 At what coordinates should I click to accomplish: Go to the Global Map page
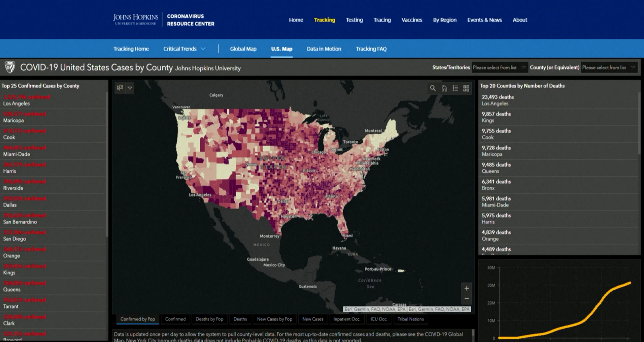(243, 49)
